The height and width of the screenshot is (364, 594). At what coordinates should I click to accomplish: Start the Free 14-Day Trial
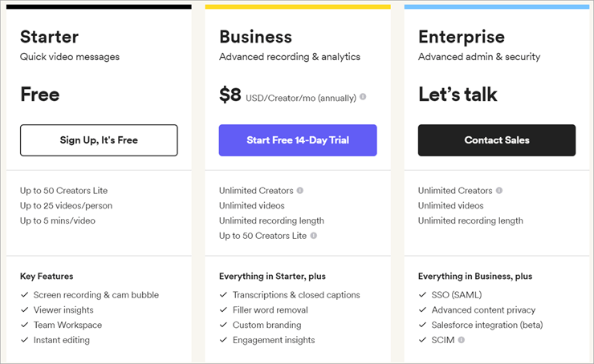tap(298, 140)
